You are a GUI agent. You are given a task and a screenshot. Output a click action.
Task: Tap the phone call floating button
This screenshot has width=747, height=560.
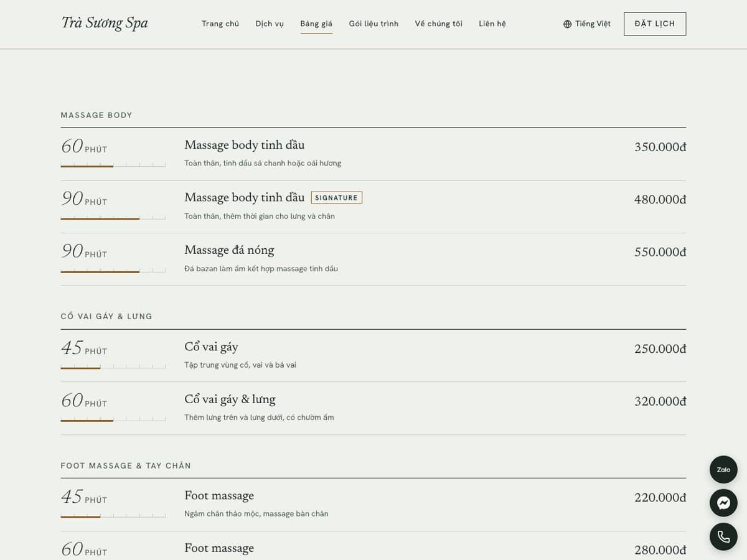pos(723,536)
